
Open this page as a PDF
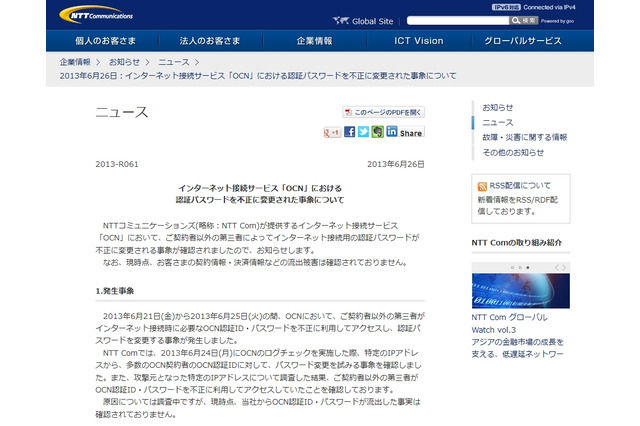[x=384, y=113]
